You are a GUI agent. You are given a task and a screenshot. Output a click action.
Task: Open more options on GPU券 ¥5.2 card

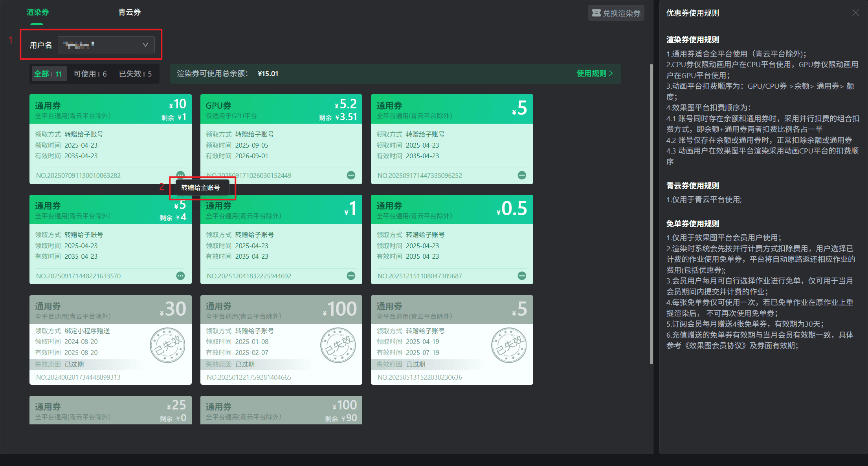(351, 175)
